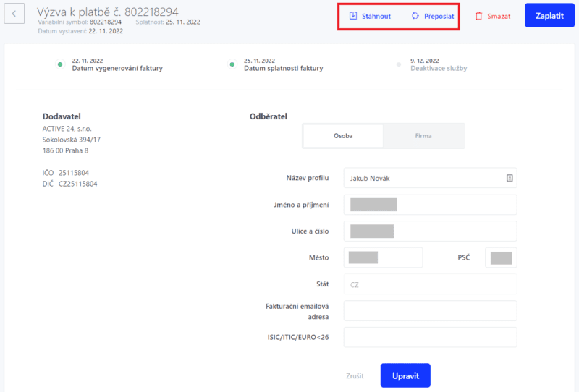579x392 pixels.
Task: Click into the Ulice a číslo field
Action: pyautogui.click(x=430, y=231)
